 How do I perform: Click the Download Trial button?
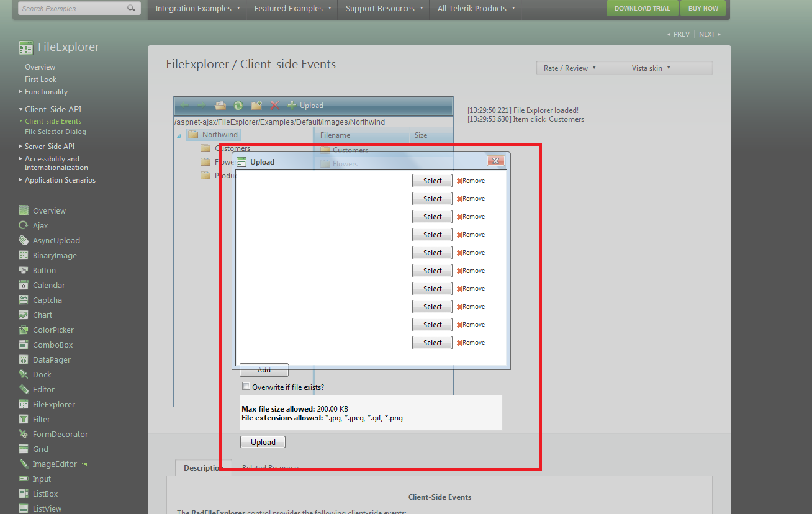[x=642, y=8]
